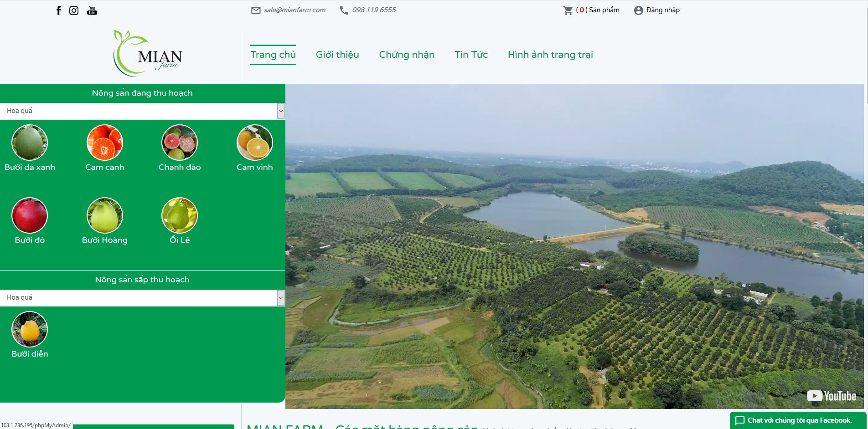Click the Bưởi diễn label
The image size is (868, 429).
(x=30, y=354)
